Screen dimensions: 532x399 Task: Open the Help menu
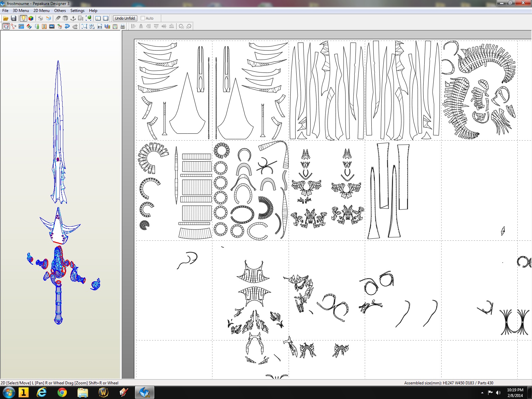pyautogui.click(x=93, y=11)
